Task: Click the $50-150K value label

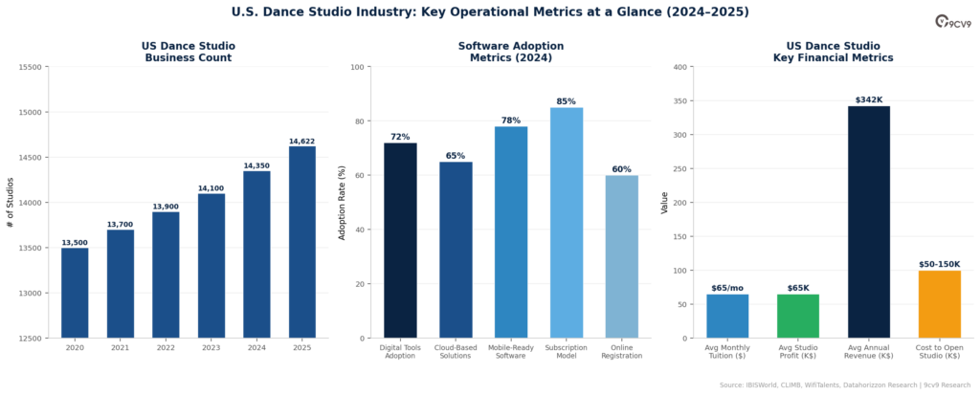Action: click(x=940, y=265)
